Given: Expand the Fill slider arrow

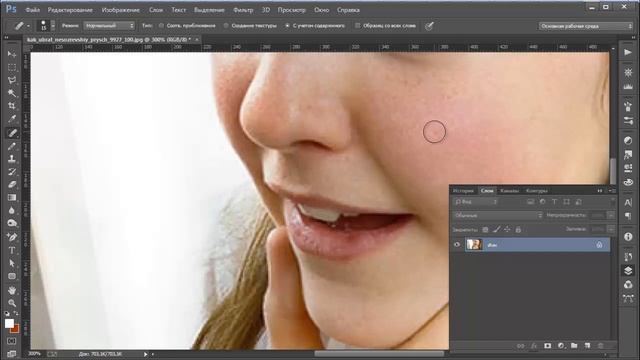Looking at the screenshot, I should click(610, 229).
